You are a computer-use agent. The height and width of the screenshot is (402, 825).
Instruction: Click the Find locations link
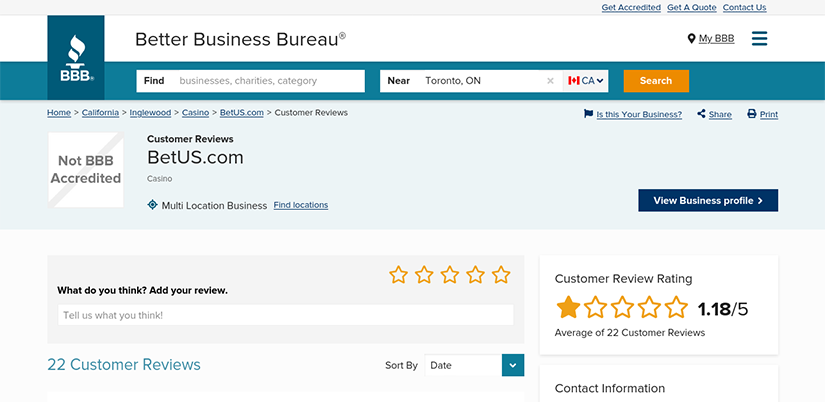point(301,205)
